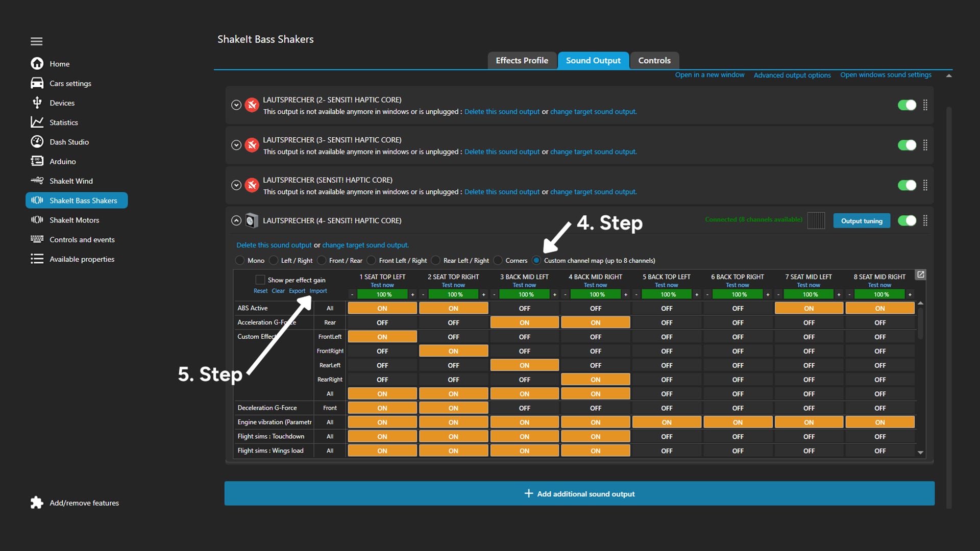Open the hamburger menu icon
The image size is (980, 551).
(36, 41)
